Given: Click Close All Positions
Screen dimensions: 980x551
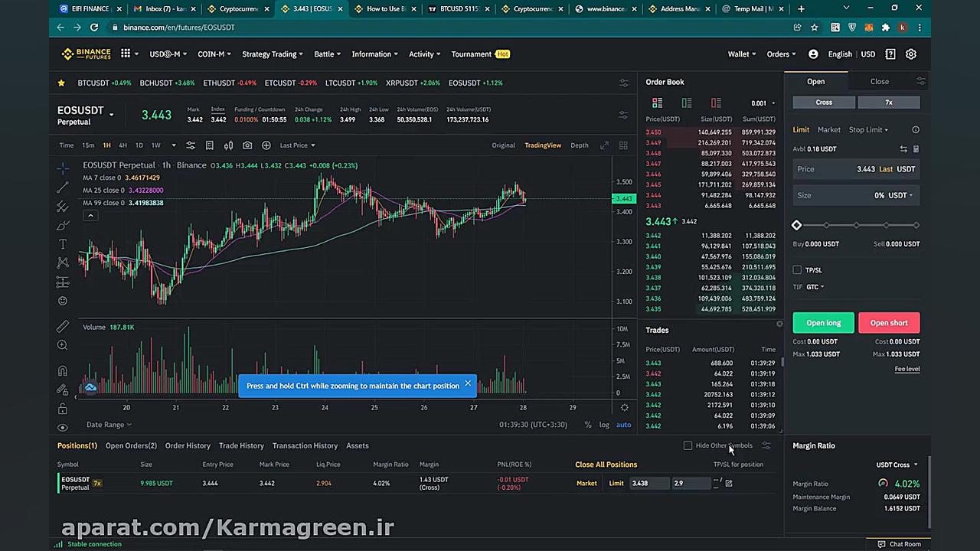Looking at the screenshot, I should [x=606, y=465].
